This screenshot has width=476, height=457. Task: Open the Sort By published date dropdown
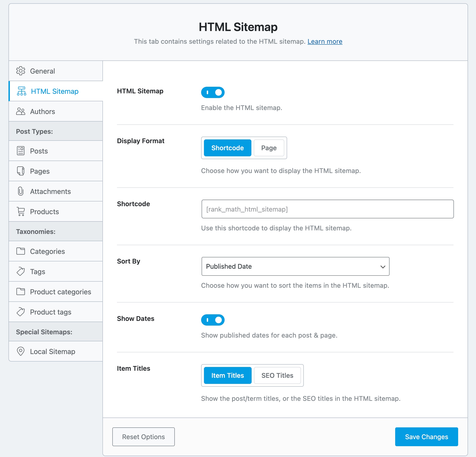[295, 266]
